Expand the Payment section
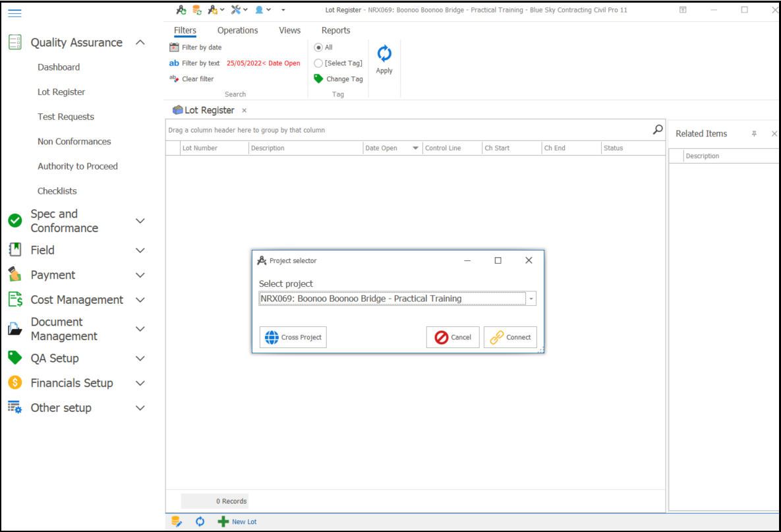This screenshot has width=781, height=532. tap(140, 275)
